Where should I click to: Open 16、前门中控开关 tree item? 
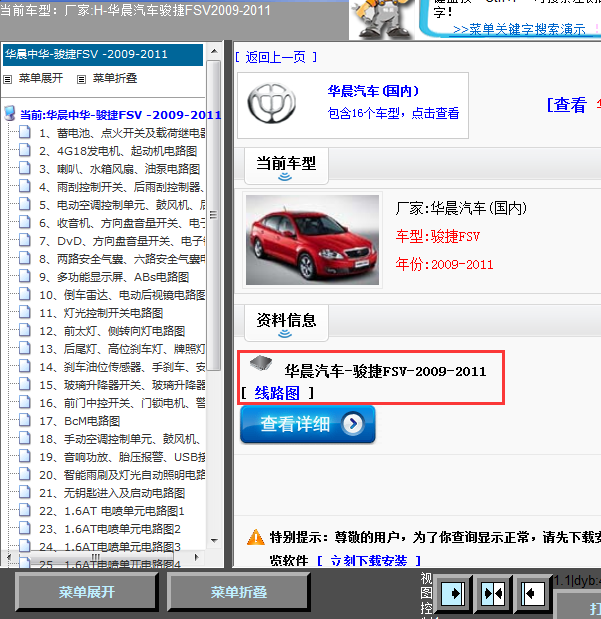pos(122,403)
